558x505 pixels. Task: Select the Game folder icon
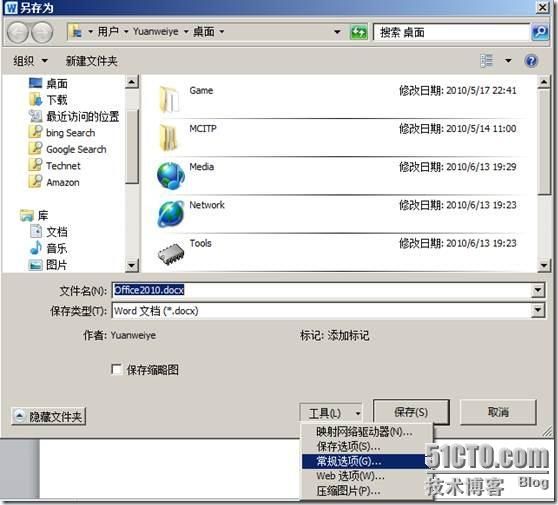tap(170, 99)
